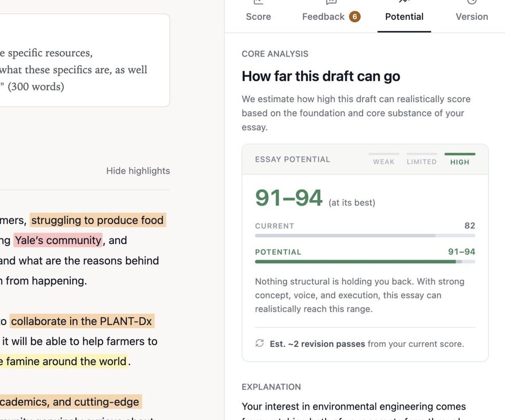Click the Feedback tab speech bubble icon
This screenshot has width=505, height=420.
331,2
